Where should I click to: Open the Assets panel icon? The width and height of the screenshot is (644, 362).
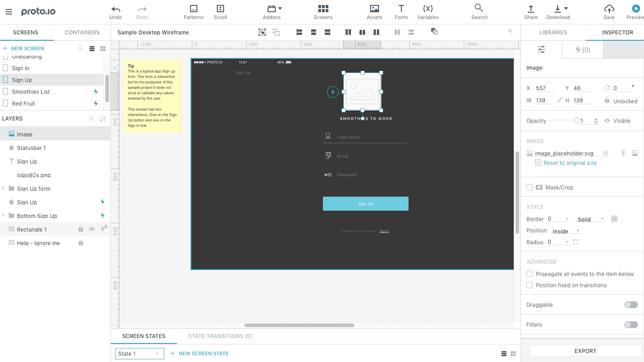[x=374, y=9]
